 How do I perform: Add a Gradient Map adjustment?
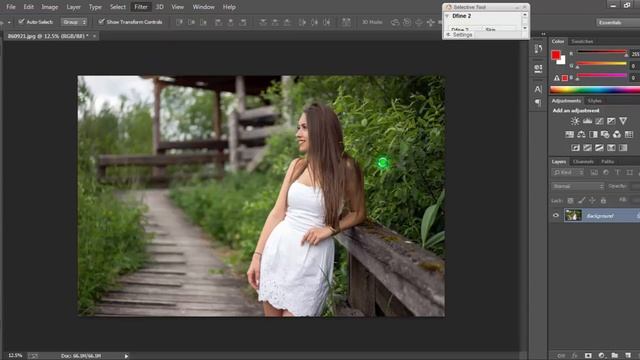[623, 148]
